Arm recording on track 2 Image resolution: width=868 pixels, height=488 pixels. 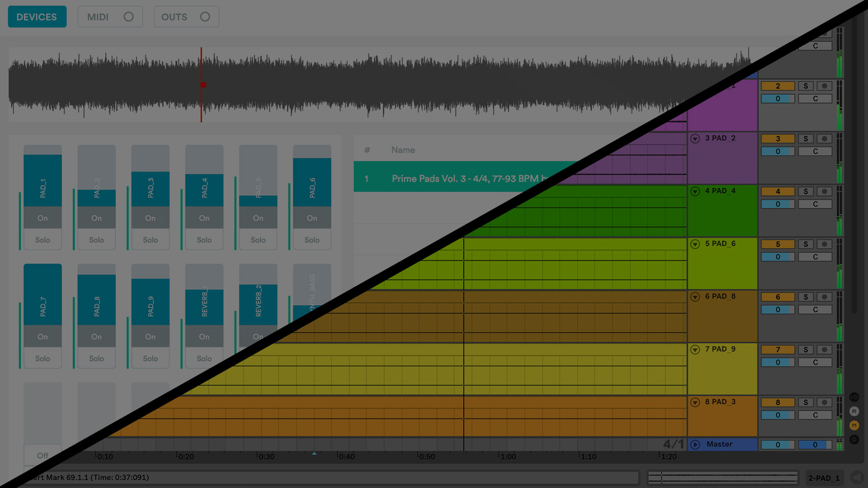coord(825,86)
